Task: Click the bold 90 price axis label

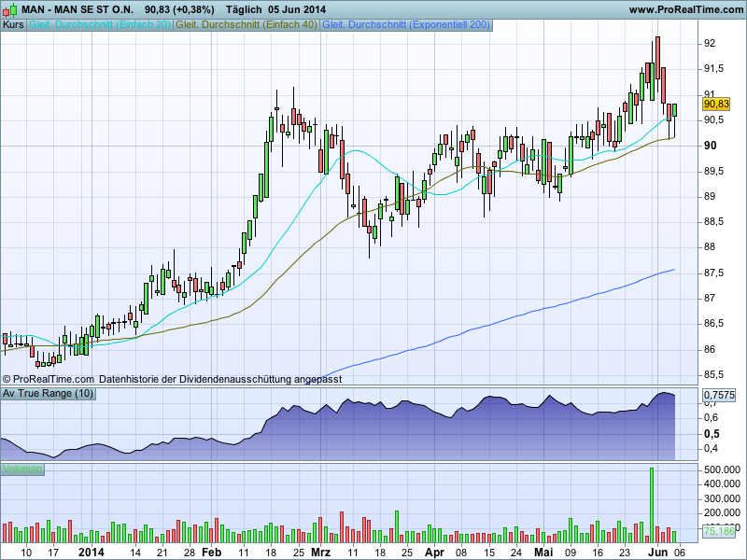Action: pos(710,146)
